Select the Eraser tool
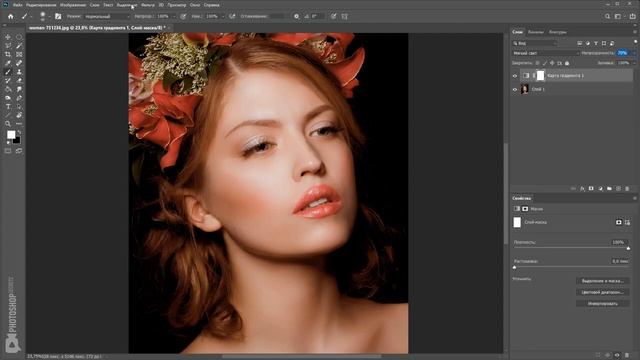The image size is (640, 360). click(x=19, y=80)
